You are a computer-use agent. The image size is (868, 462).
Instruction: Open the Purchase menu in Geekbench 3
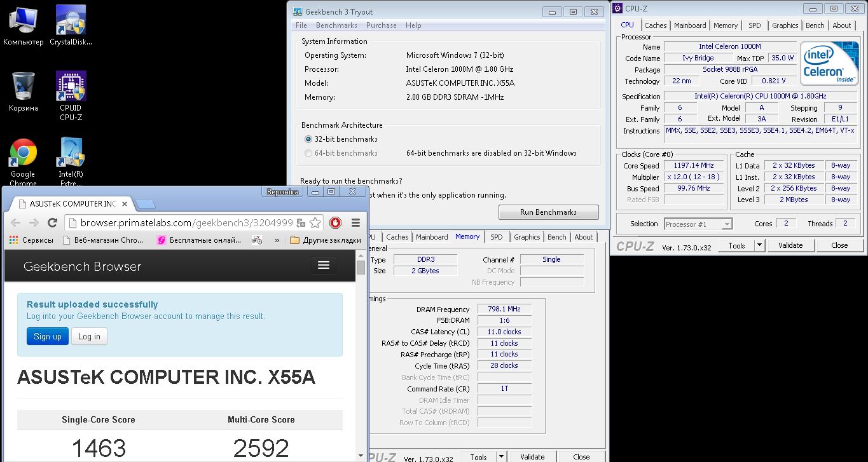click(382, 25)
